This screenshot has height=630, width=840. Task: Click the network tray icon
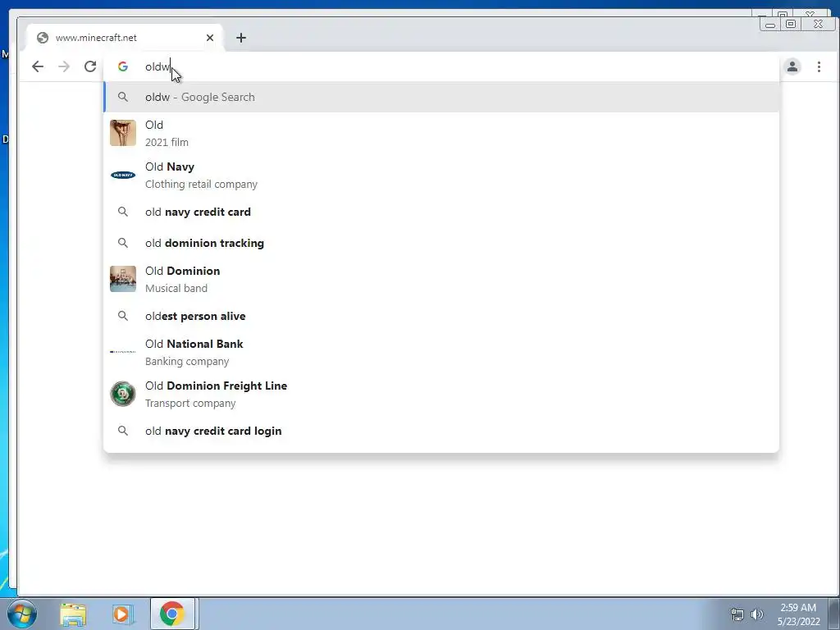pos(737,614)
